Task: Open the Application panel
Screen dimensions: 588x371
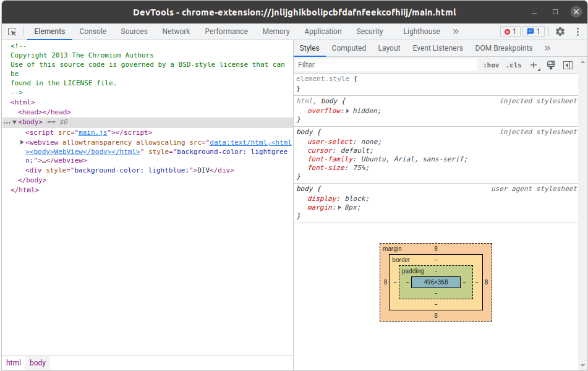Action: 323,32
